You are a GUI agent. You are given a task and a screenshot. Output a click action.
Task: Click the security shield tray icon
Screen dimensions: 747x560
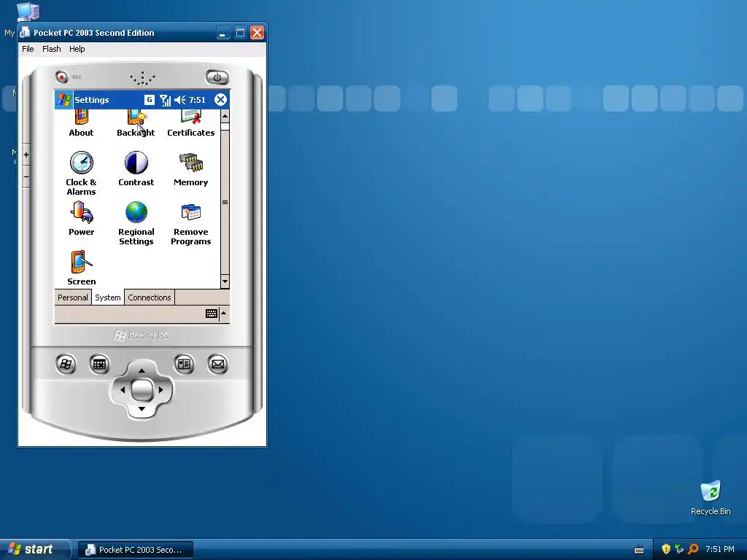(x=666, y=549)
